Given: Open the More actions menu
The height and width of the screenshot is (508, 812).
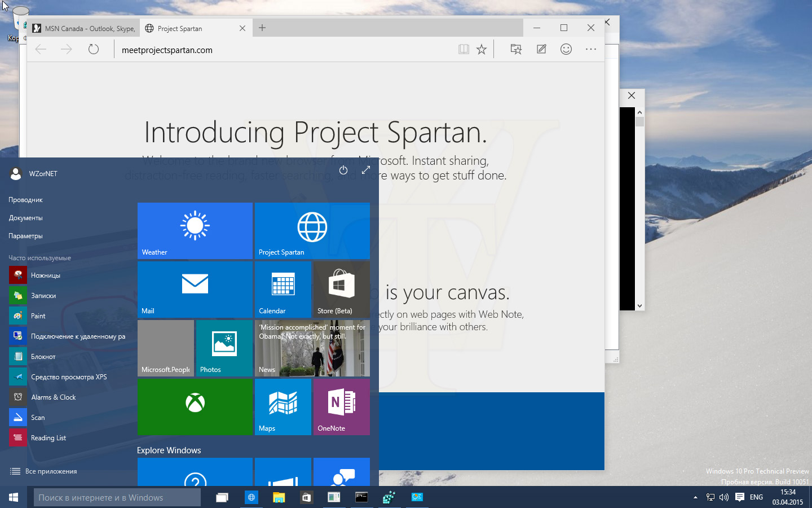Looking at the screenshot, I should coord(591,50).
